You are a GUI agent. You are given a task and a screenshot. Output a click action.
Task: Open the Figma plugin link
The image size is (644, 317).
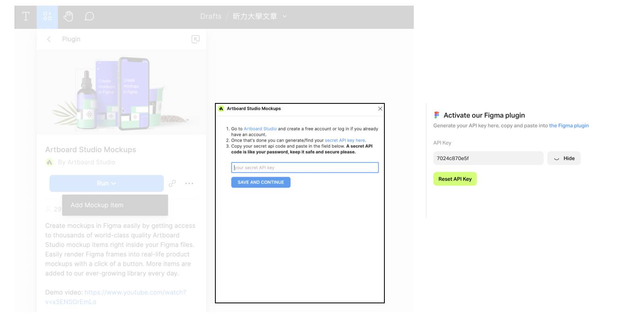[x=569, y=126]
